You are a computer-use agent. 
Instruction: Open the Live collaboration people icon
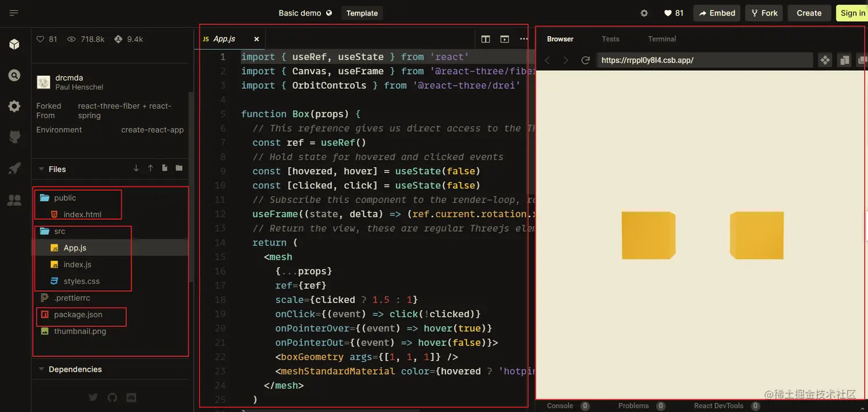coord(14,200)
